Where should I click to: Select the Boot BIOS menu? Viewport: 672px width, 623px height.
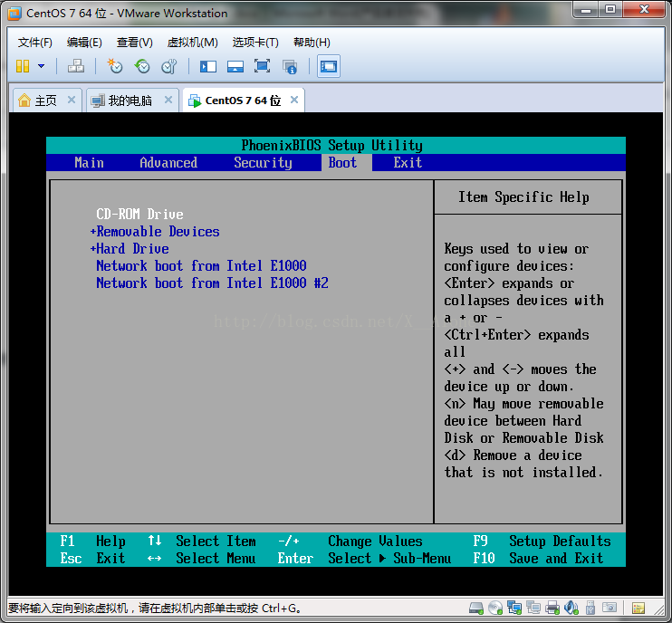342,163
